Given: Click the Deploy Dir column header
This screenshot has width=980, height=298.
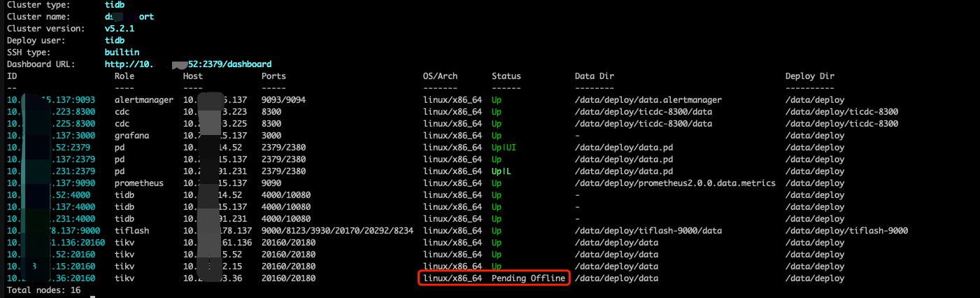Looking at the screenshot, I should [x=810, y=76].
